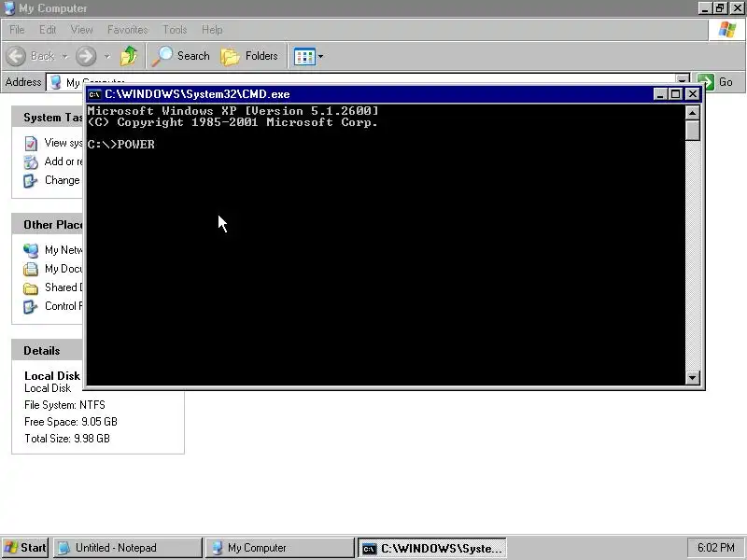Click the Add or remove programs icon
The height and width of the screenshot is (560, 747).
31,161
